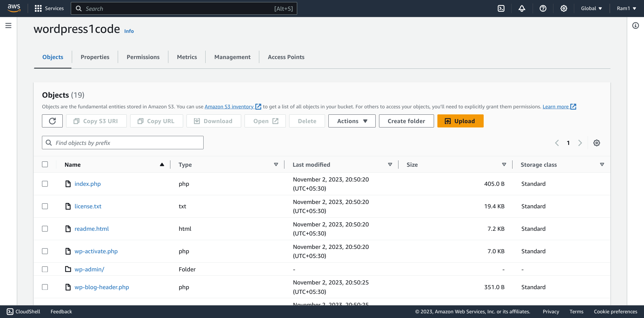Expand the hamburger side navigation menu
Screen dimensions: 644x318
click(x=8, y=25)
